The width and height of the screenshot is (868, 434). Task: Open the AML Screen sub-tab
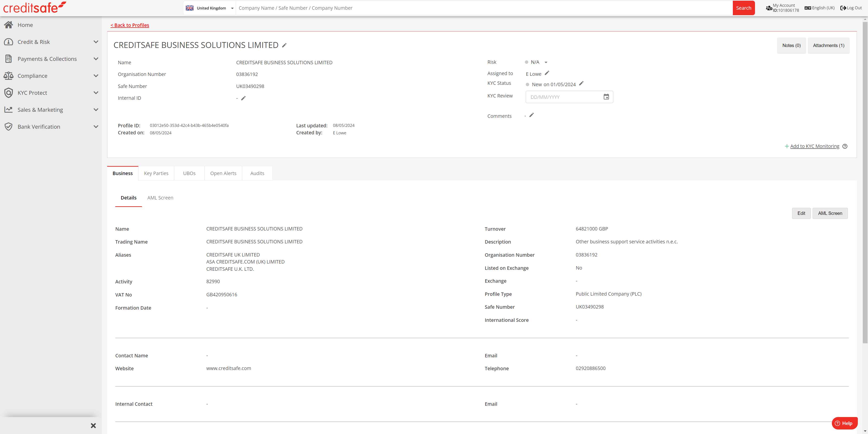pos(160,198)
